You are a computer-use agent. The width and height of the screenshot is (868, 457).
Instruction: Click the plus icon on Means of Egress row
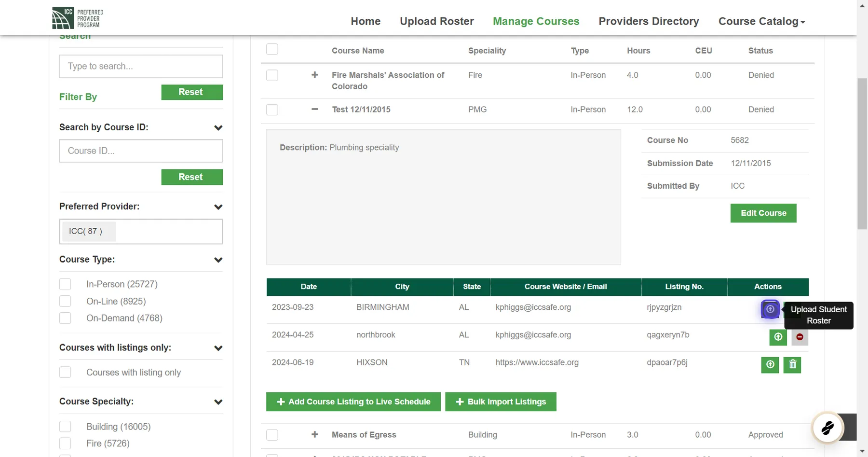click(315, 435)
